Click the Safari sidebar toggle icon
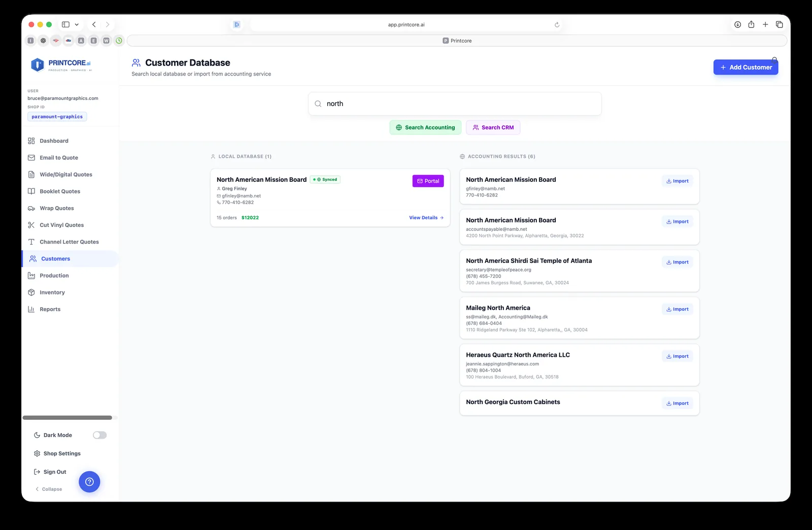The image size is (812, 530). click(x=65, y=24)
